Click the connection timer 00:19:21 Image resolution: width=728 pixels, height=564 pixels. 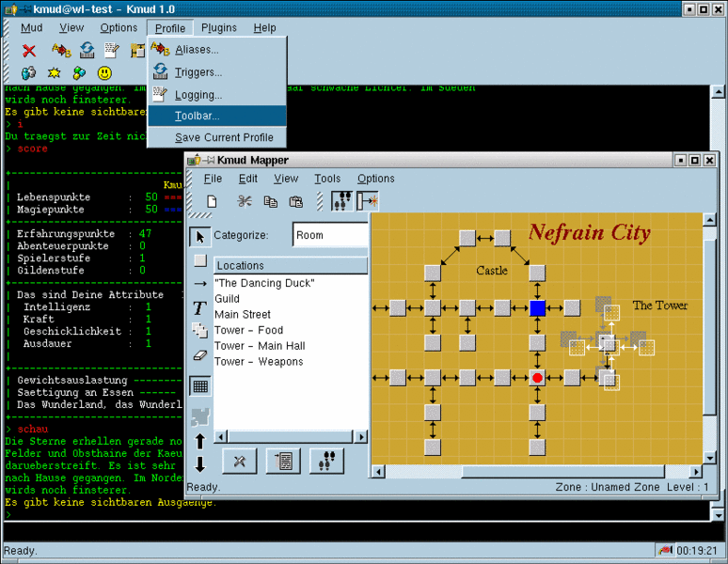click(696, 551)
